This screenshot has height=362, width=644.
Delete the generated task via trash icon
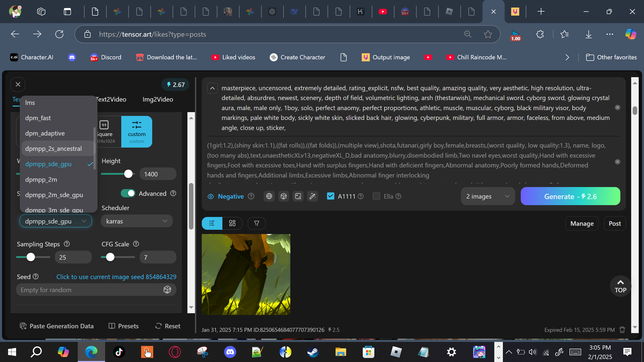point(622,330)
